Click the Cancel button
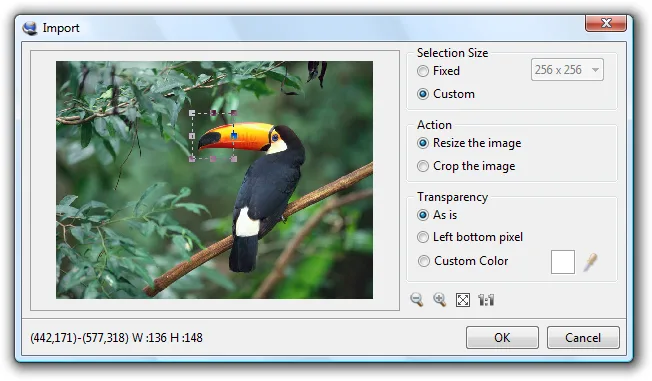652x381 pixels. [583, 337]
